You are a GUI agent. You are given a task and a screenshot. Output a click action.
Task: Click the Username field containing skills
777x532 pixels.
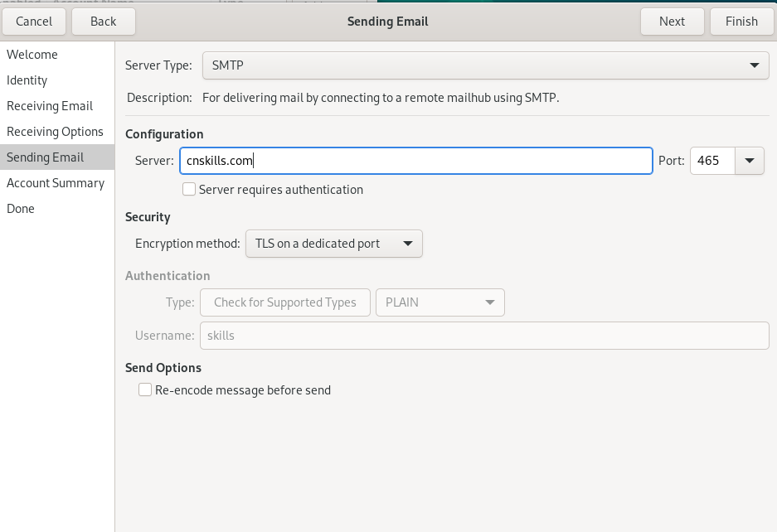pos(484,336)
